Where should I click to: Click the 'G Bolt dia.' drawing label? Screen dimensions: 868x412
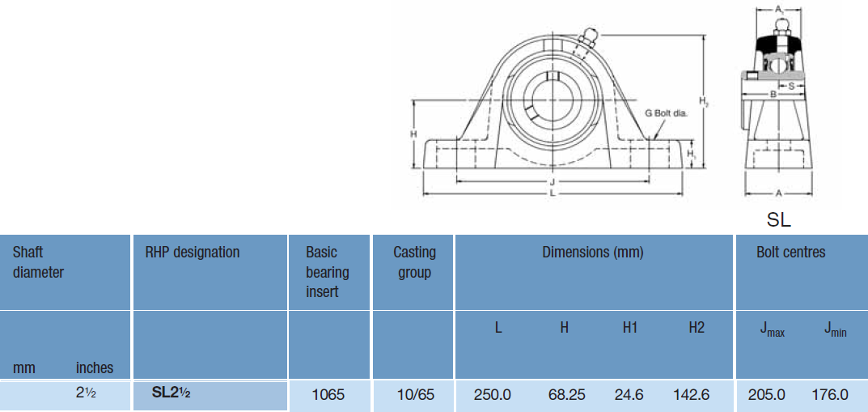click(x=666, y=113)
